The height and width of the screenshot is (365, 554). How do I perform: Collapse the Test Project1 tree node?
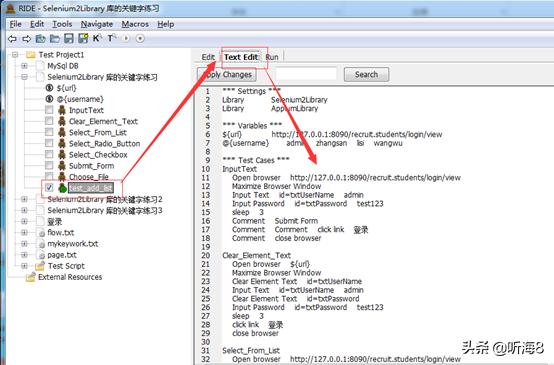[15, 55]
